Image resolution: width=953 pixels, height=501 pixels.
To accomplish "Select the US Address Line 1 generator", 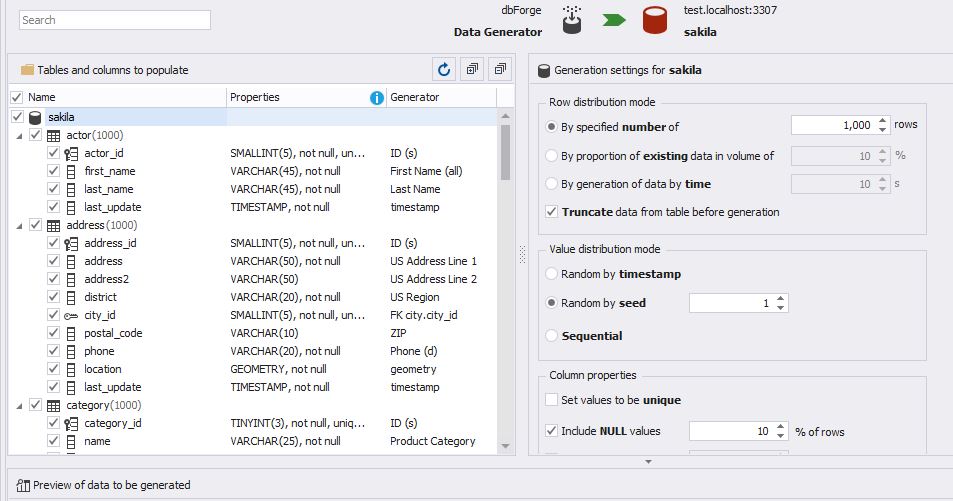I will click(433, 261).
